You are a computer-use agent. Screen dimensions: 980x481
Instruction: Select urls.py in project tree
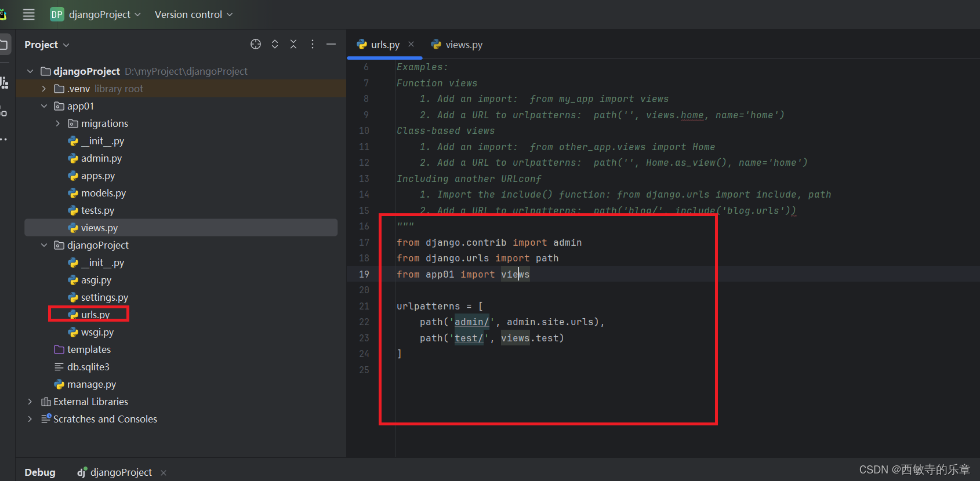click(95, 315)
